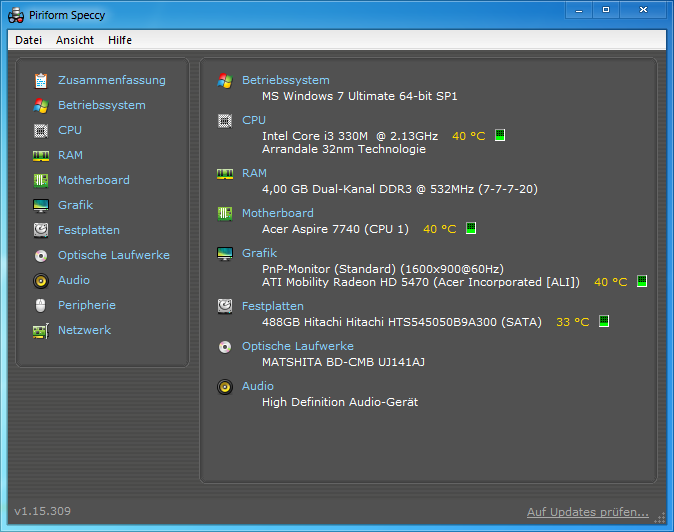Click the Peripherie mouse icon in sidebar
Viewport: 674px width, 532px height.
coord(41,306)
